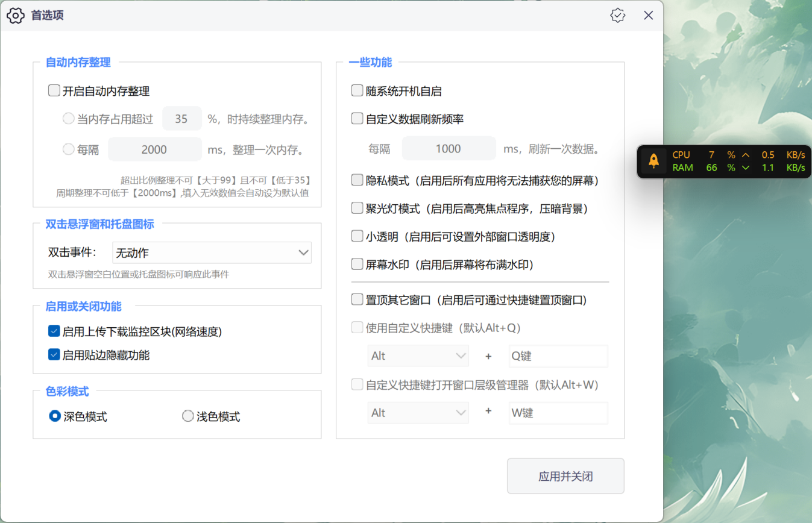The image size is (812, 523).
Task: Enable 屏幕水印
Action: [357, 264]
